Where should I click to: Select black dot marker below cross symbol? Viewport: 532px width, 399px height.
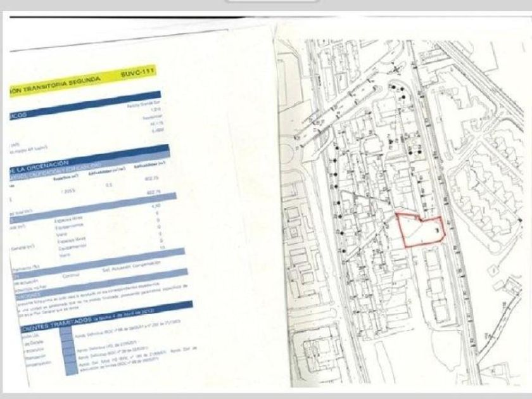tap(393, 87)
